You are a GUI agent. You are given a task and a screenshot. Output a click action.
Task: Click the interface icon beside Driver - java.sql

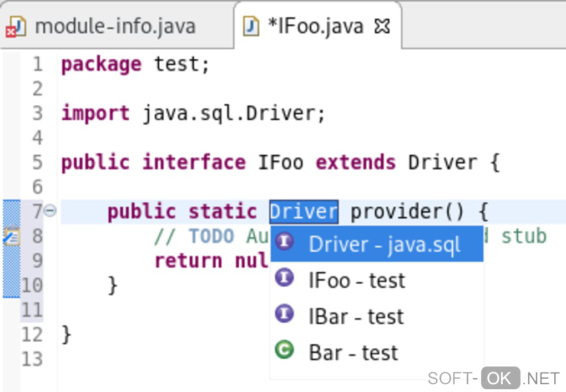(x=285, y=242)
